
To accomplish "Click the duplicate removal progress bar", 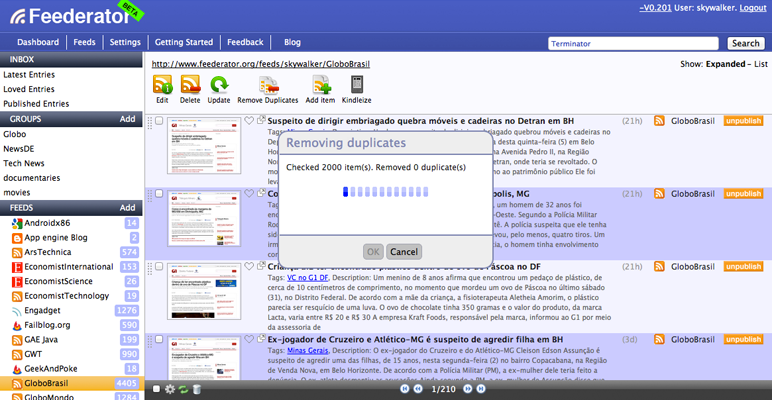I will 386,192.
